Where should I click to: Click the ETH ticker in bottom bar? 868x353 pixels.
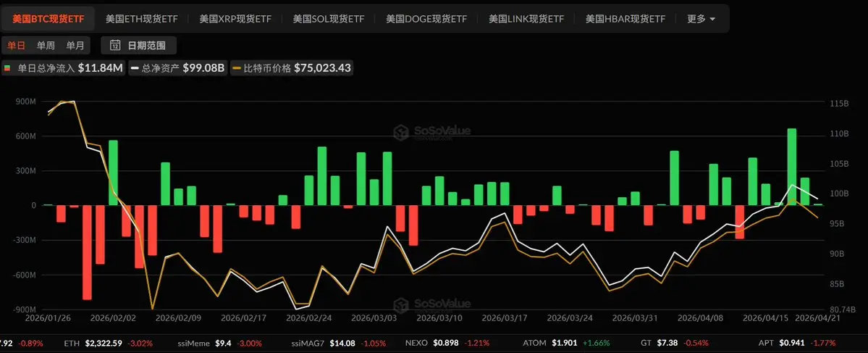[x=109, y=343]
